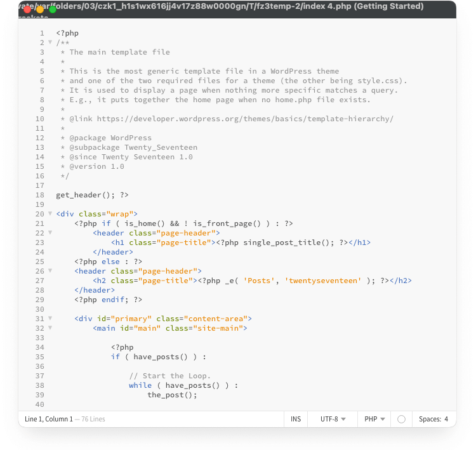Fold the header block at line 22
476x450 pixels.
(50, 233)
